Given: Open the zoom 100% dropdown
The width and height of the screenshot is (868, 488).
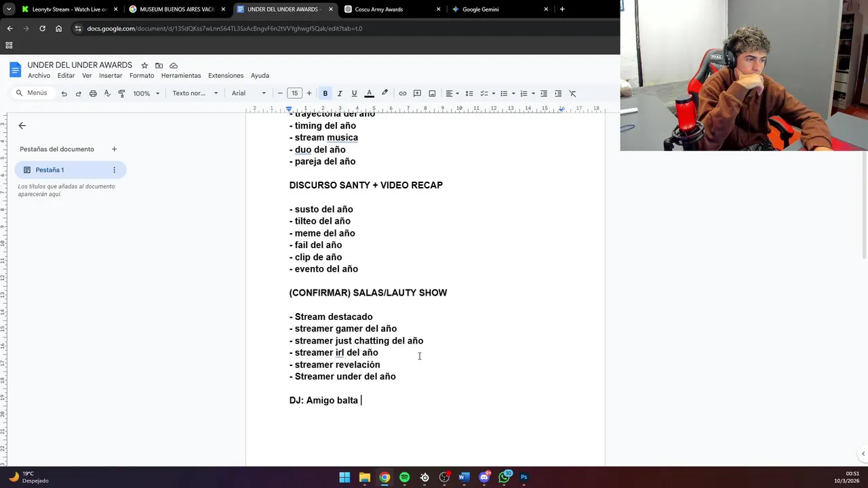Looking at the screenshot, I should 146,94.
